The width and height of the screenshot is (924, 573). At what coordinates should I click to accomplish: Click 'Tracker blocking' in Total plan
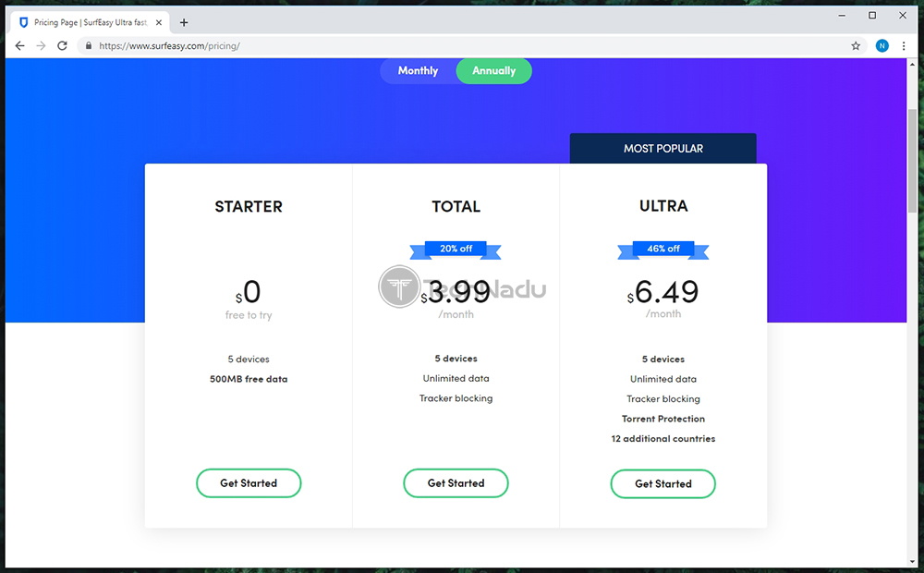pyautogui.click(x=456, y=398)
